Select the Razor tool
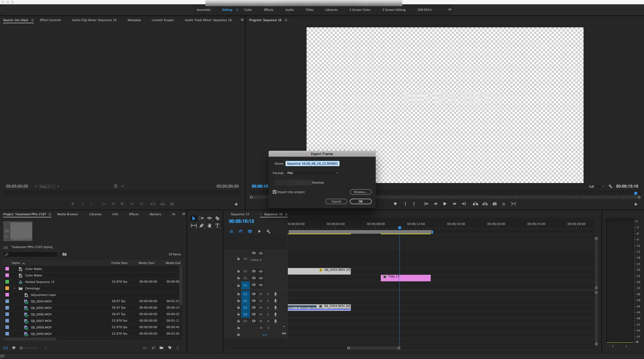This screenshot has width=644, height=359. point(217,218)
